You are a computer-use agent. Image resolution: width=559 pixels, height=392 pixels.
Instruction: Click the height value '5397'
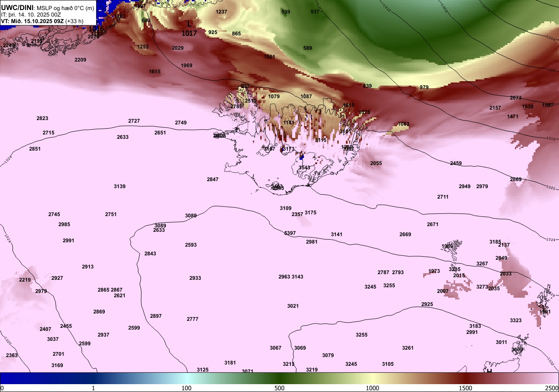pos(290,233)
